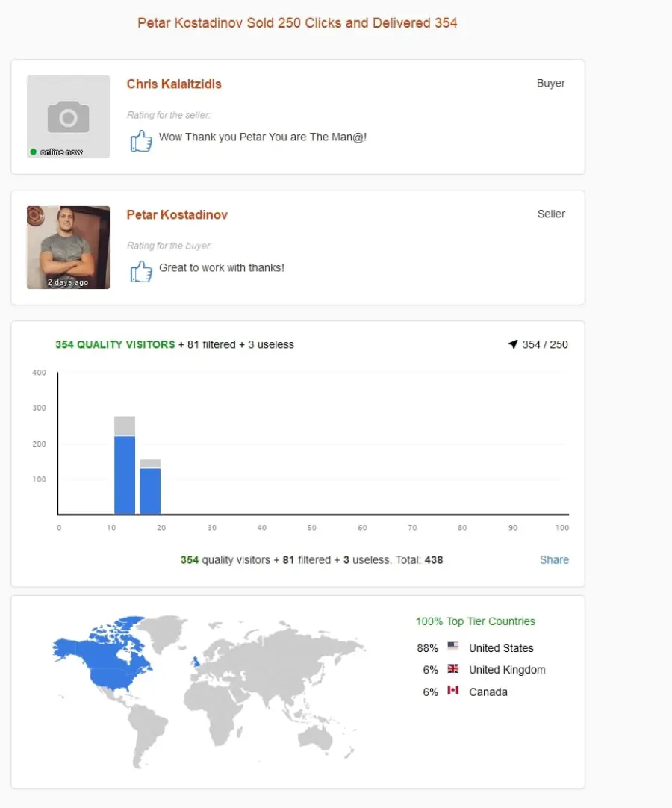Click the 100% Top Tier Countries label
Image resolution: width=672 pixels, height=808 pixels.
475,621
